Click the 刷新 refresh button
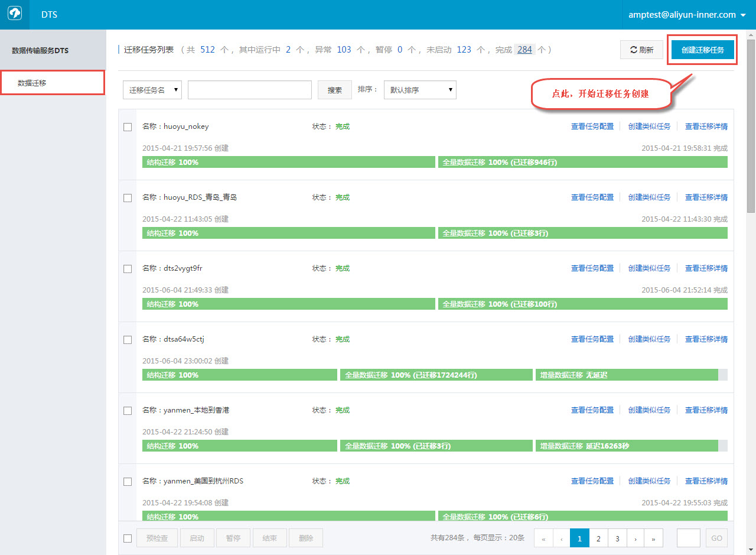This screenshot has height=555, width=756. coord(641,50)
